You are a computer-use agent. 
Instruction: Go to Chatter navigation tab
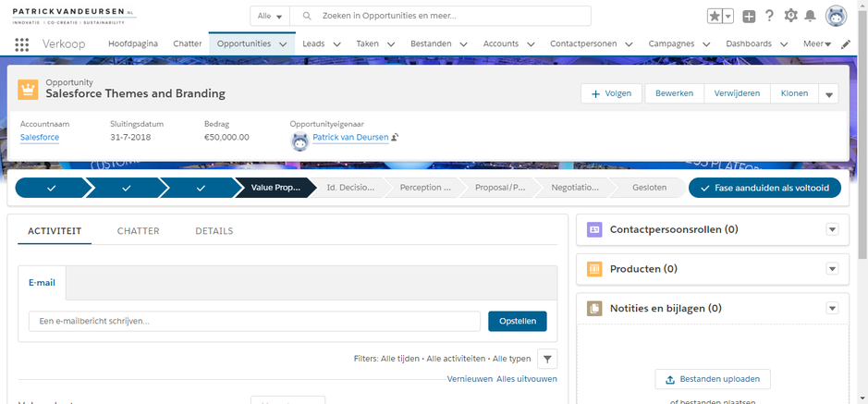coord(187,43)
